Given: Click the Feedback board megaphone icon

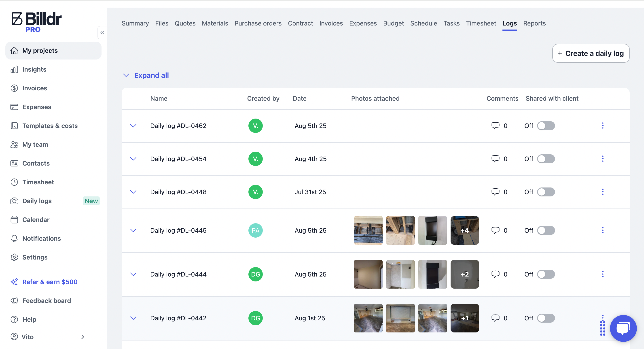Looking at the screenshot, I should pyautogui.click(x=14, y=300).
